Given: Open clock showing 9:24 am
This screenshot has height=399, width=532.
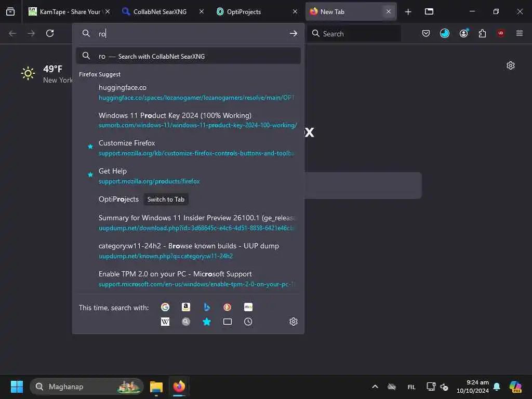Looking at the screenshot, I should coord(473,387).
